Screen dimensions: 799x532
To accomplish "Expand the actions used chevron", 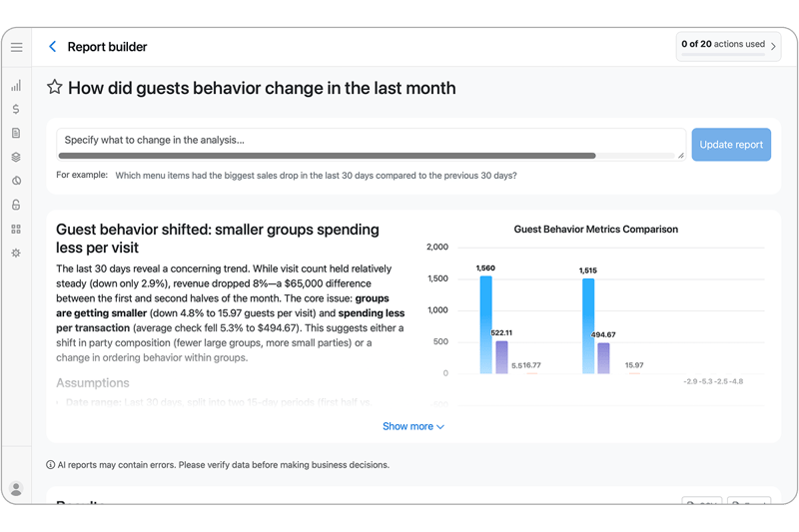I will (773, 46).
